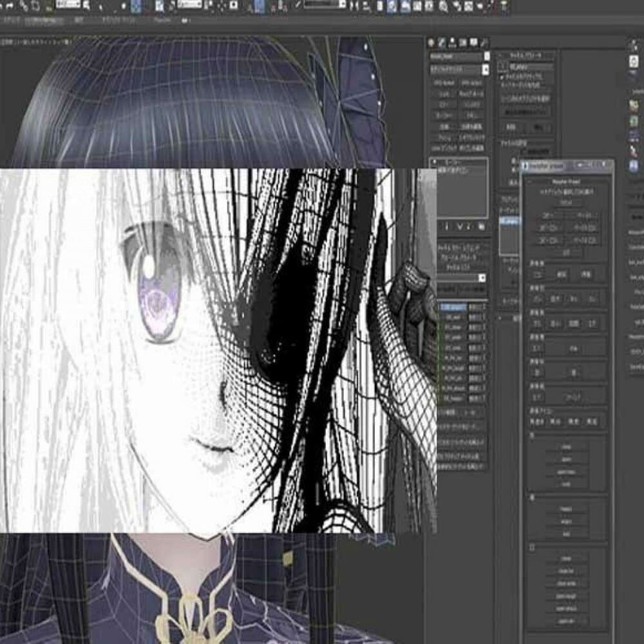Open the first ribbon tab (Modeling)
This screenshot has height=644, width=644.
tap(13, 21)
